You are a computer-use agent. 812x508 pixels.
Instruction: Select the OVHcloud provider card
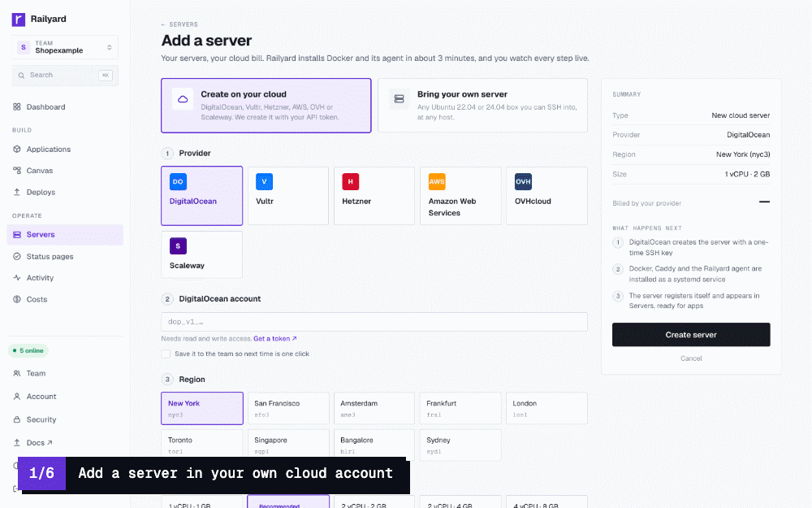click(546, 196)
